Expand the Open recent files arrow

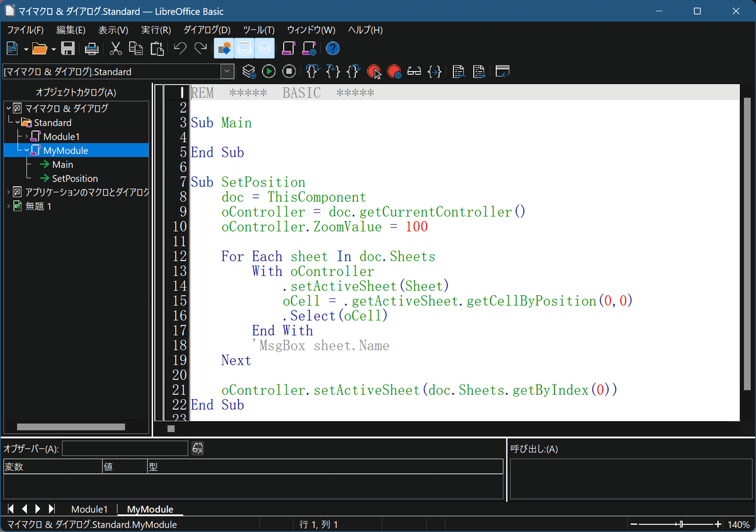(x=54, y=48)
